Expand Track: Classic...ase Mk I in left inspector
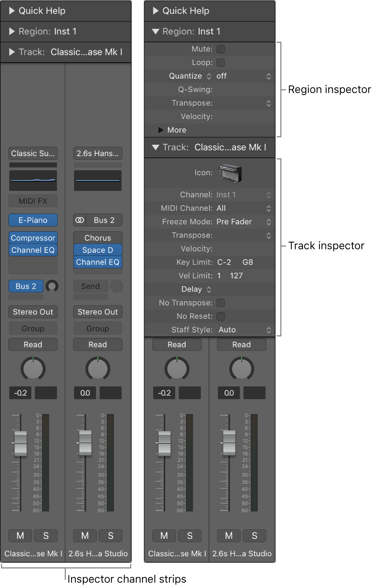 [x=12, y=52]
